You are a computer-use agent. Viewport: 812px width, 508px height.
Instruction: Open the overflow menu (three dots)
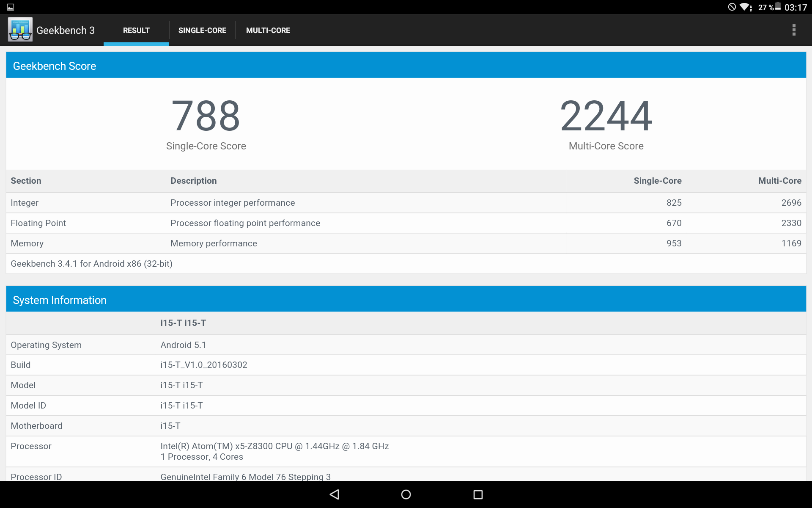[794, 30]
